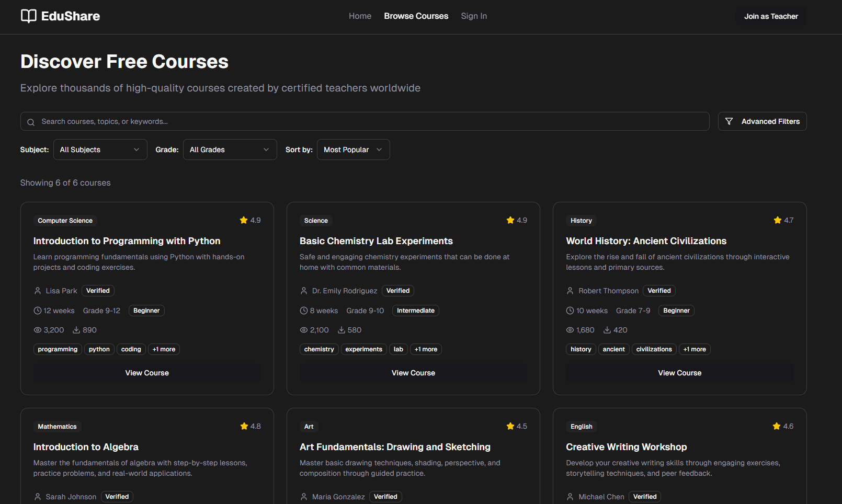Click the History category badge

coord(582,221)
